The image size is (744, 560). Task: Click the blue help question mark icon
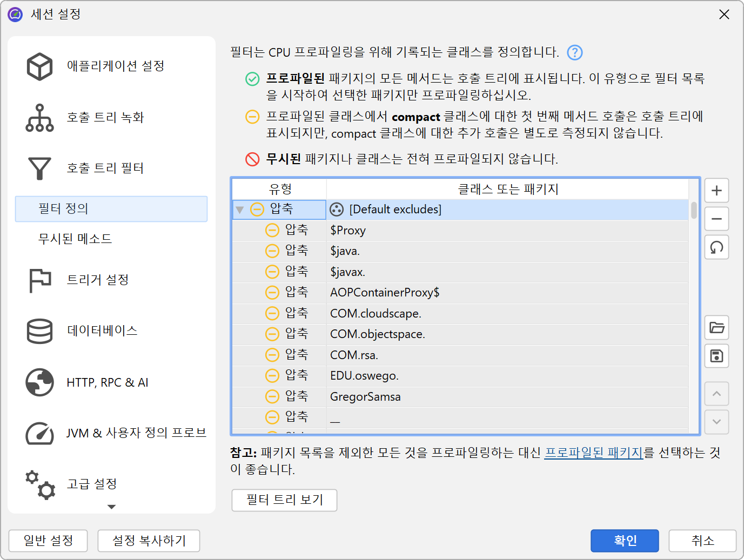click(574, 52)
